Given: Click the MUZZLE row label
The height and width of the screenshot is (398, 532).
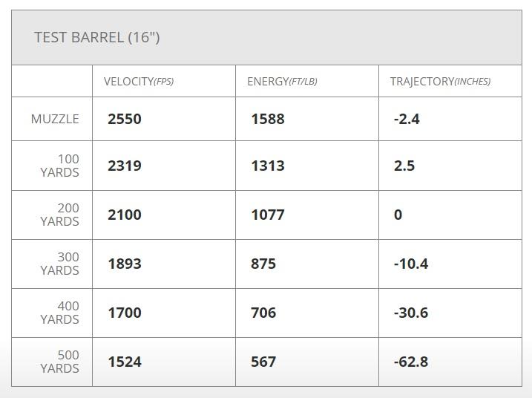Looking at the screenshot, I should coord(55,119).
